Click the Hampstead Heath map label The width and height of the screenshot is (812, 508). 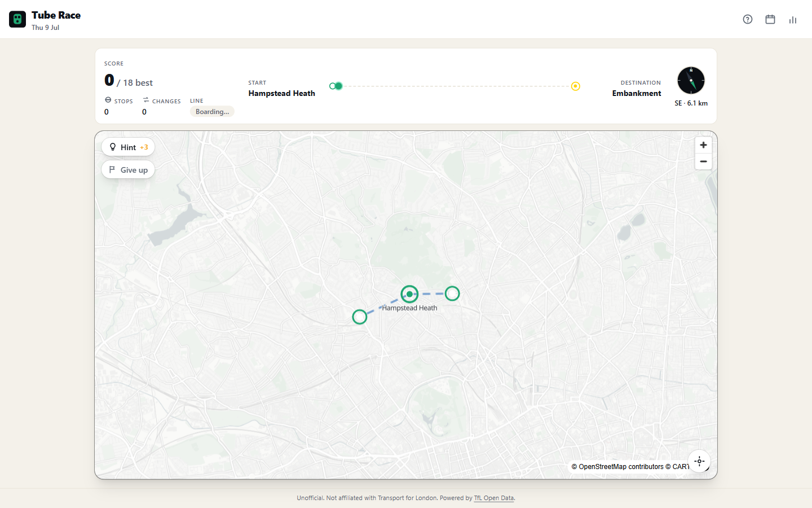[409, 308]
